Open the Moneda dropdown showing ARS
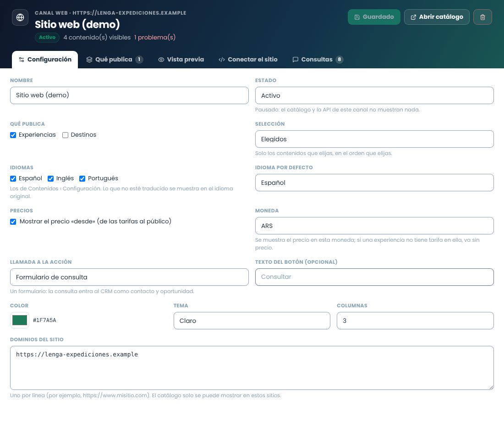This screenshot has width=504, height=433. click(x=374, y=226)
